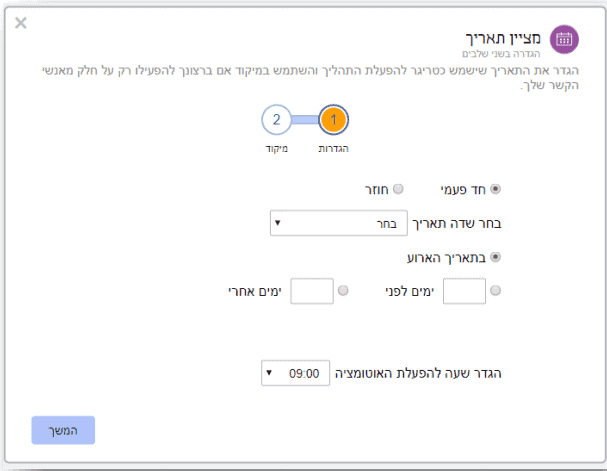Enable the ימים אחרי radio button
The image size is (607, 471).
coord(343,291)
